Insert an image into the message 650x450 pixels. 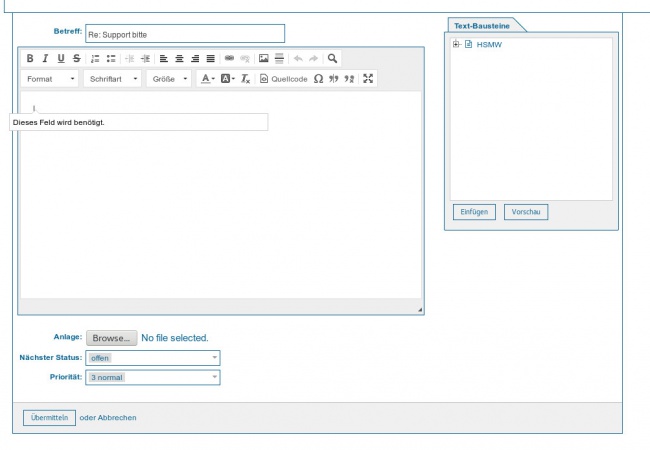263,59
